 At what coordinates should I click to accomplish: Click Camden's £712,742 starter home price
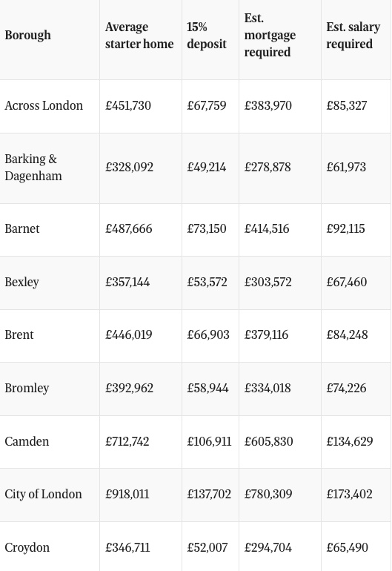(127, 441)
